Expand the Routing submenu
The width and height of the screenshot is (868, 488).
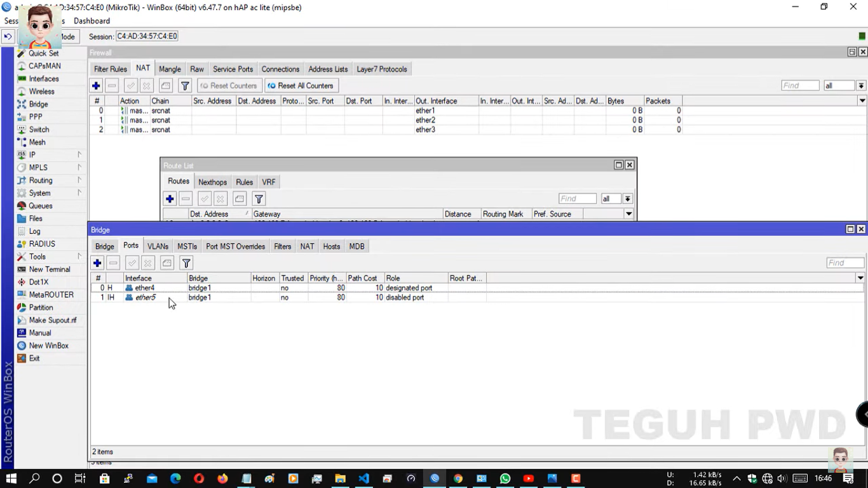click(79, 180)
